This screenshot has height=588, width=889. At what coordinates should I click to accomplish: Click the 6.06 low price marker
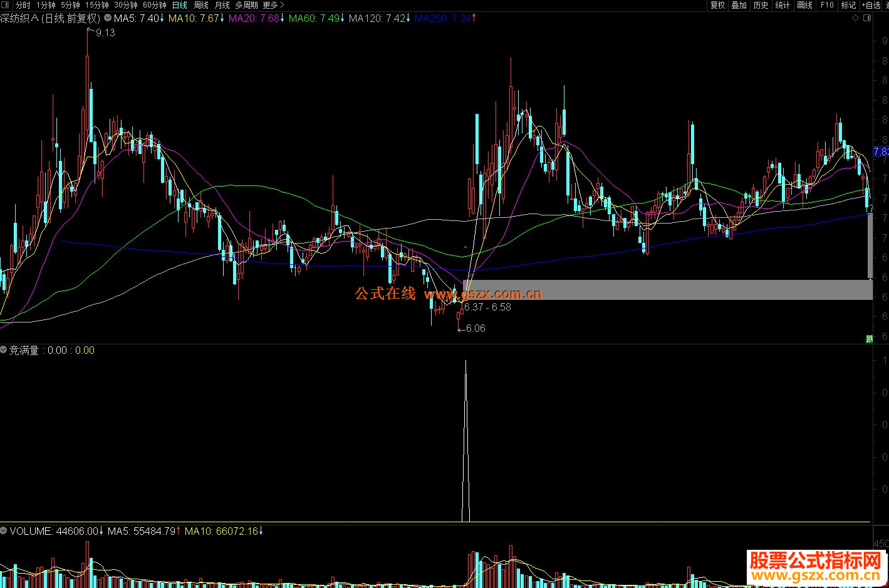476,328
